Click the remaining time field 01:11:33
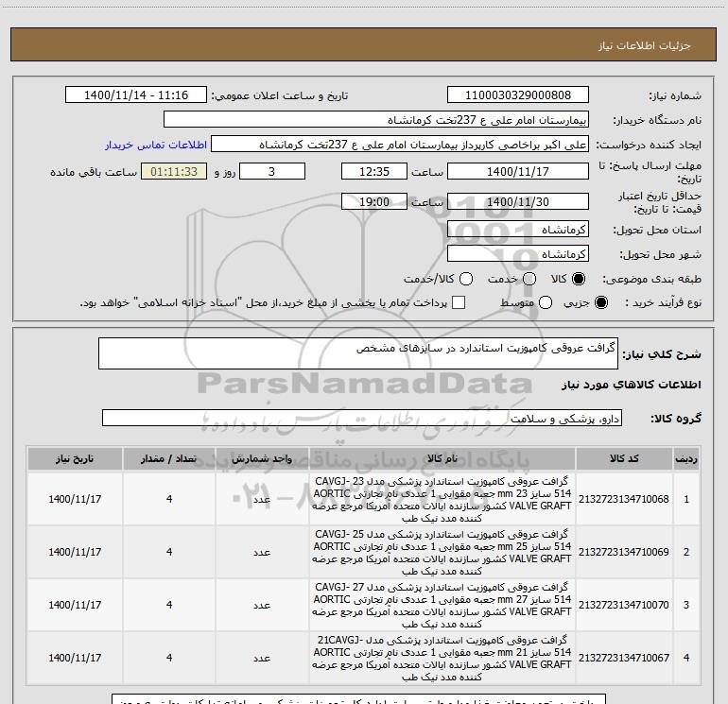 [174, 171]
